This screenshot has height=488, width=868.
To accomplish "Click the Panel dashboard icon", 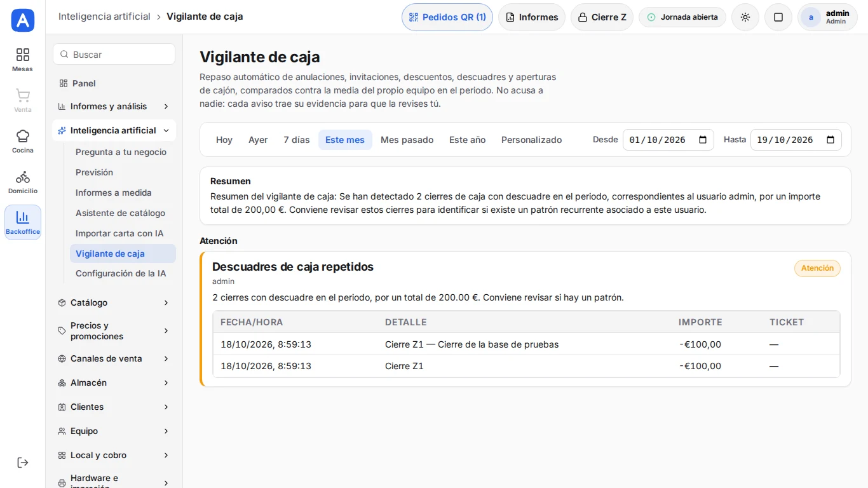I will click(x=63, y=83).
